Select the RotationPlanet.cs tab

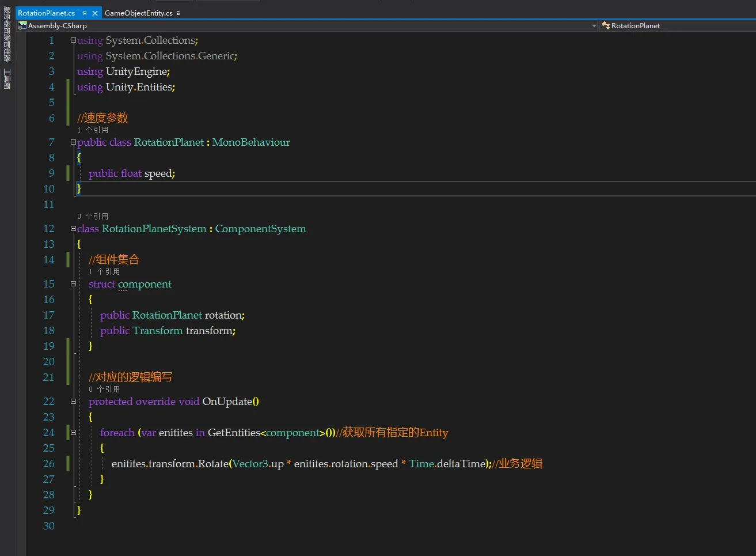(46, 13)
